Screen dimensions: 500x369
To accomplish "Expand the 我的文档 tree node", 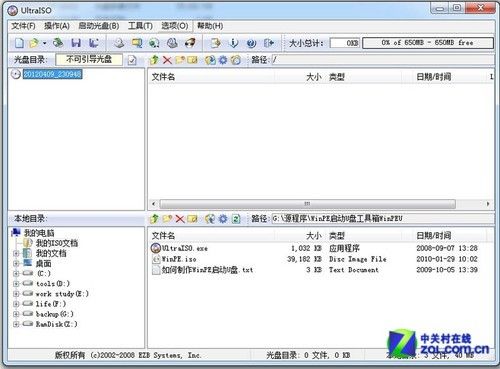I will pyautogui.click(x=16, y=253).
